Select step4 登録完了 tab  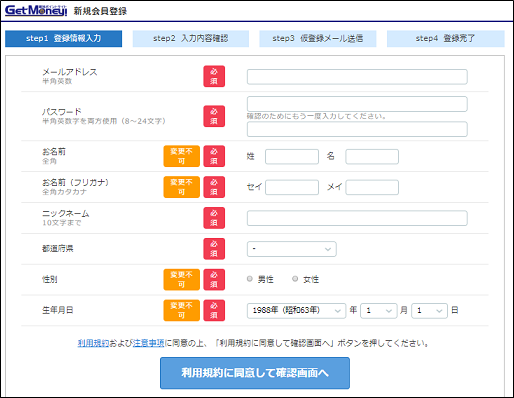click(445, 39)
